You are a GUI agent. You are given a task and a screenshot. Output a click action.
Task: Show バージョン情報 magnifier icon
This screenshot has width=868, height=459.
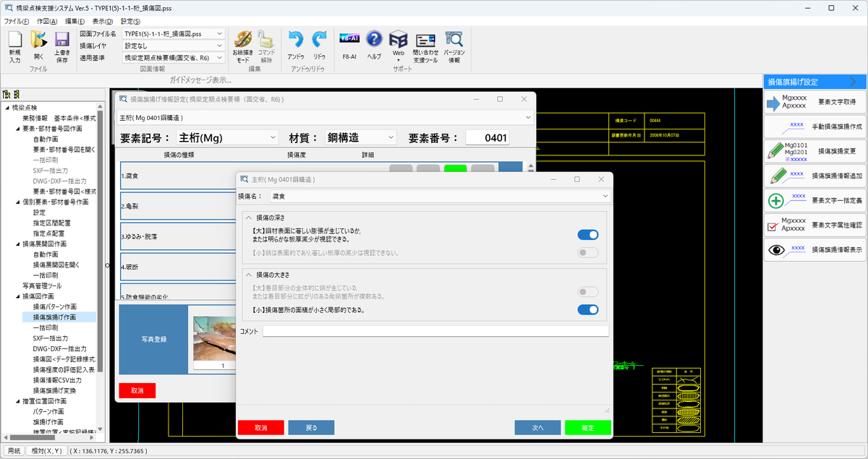point(454,48)
